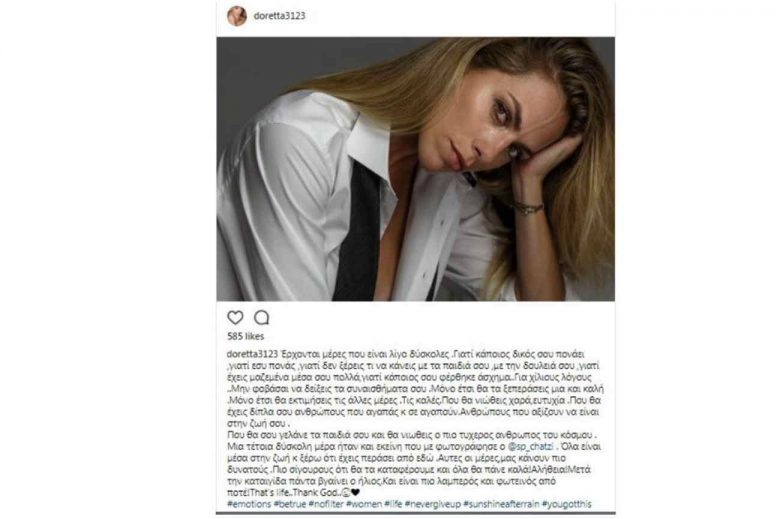Open the #sunshineafterrain hashtag
This screenshot has height=519, width=780.
[x=501, y=504]
